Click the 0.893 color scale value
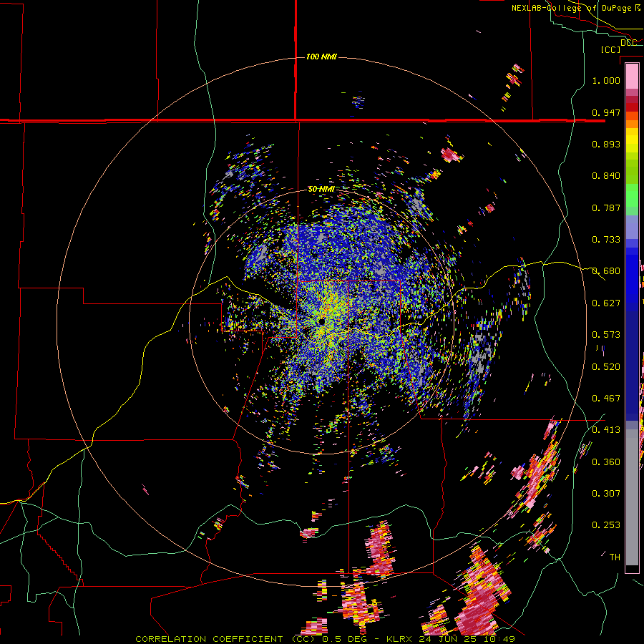644x644 pixels. pos(606,144)
